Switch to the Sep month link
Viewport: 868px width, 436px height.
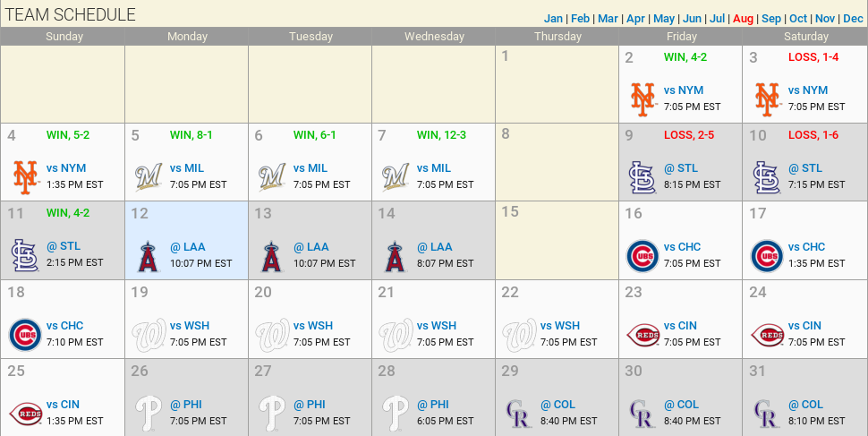click(x=771, y=19)
